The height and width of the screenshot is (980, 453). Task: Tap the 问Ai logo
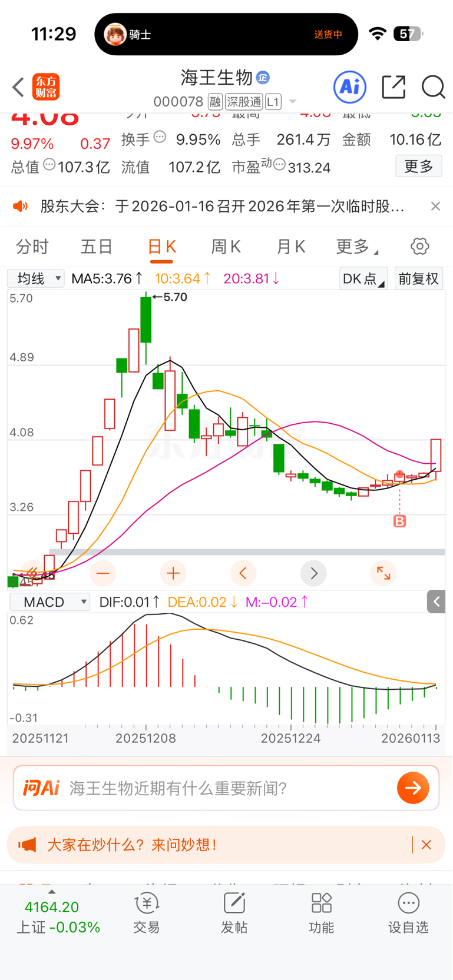point(41,788)
